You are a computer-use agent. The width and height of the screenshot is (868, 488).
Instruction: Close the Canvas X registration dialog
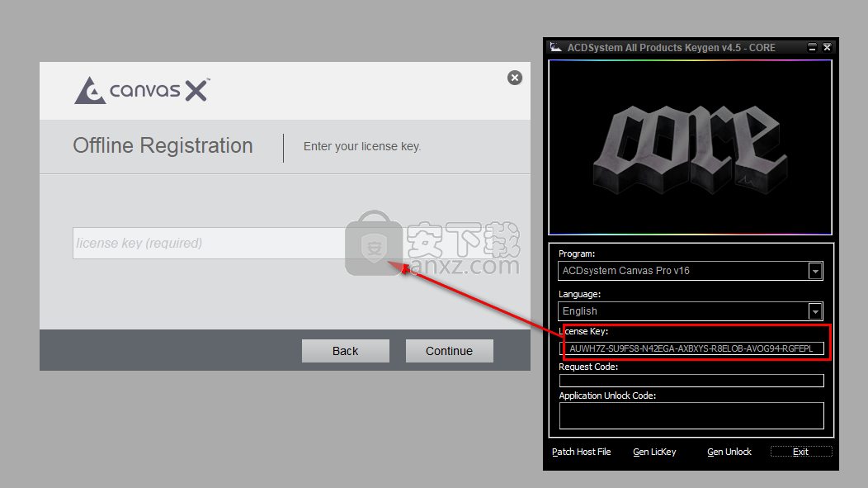514,78
